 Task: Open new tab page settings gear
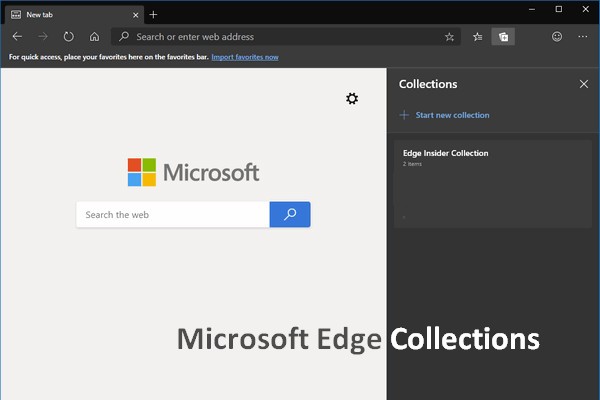352,99
